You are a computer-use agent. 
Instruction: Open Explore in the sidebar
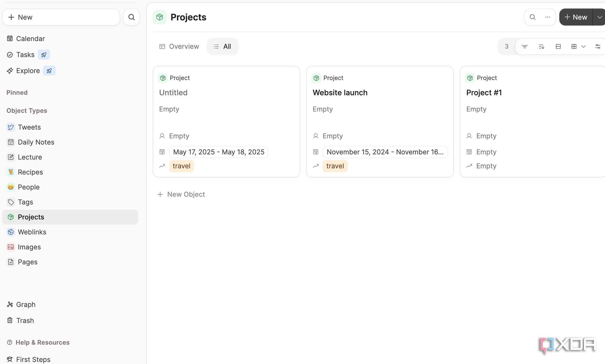click(23, 71)
